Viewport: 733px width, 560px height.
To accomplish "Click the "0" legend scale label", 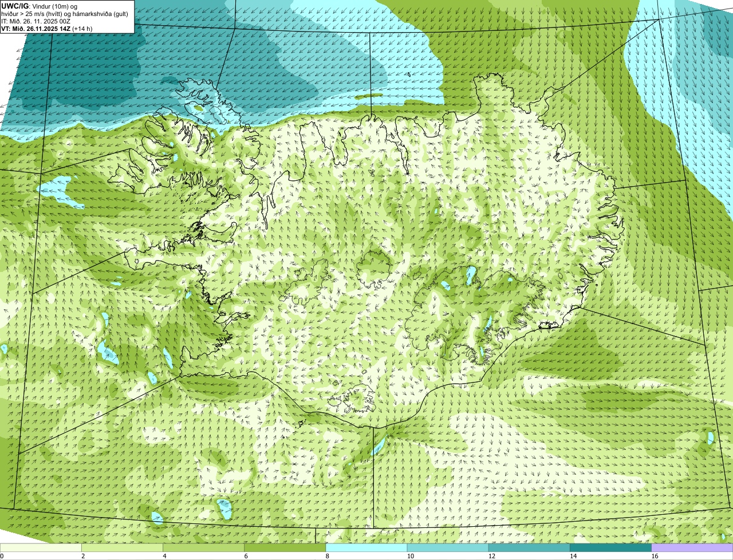I will [2, 556].
